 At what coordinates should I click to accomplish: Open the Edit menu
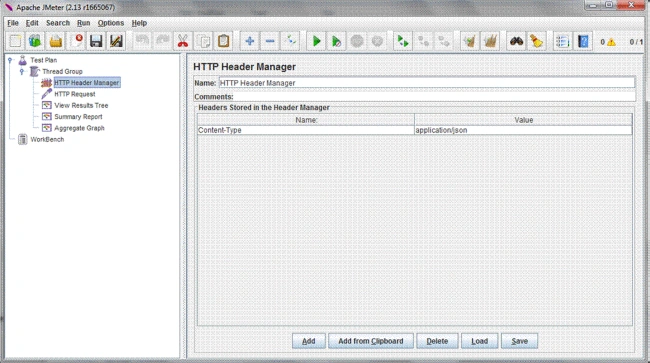tap(32, 23)
